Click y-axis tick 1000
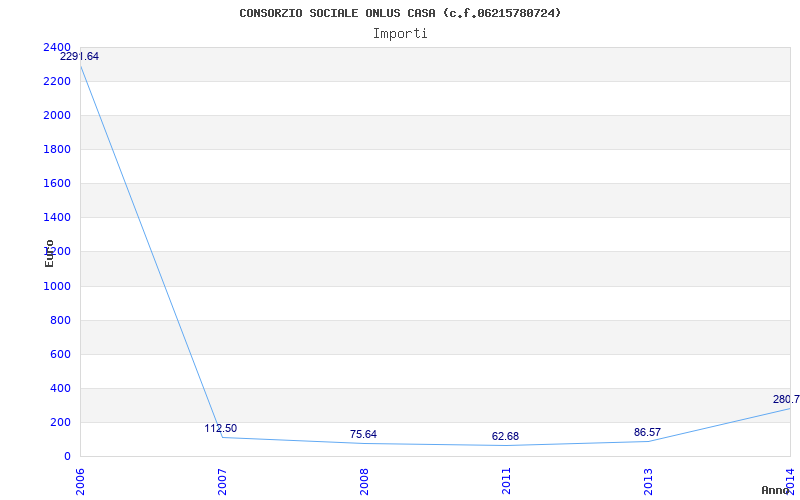 [57, 287]
